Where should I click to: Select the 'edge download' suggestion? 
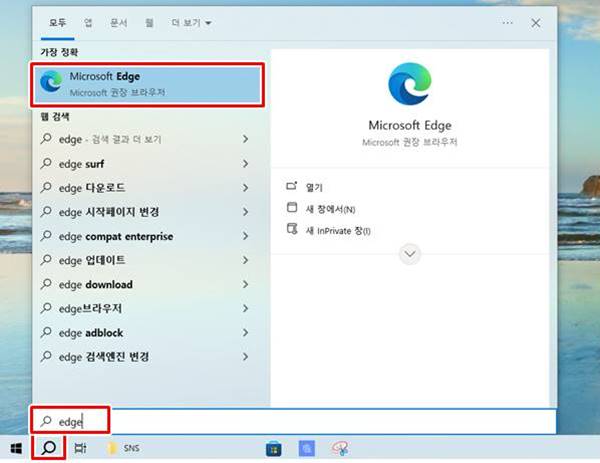[x=145, y=284]
